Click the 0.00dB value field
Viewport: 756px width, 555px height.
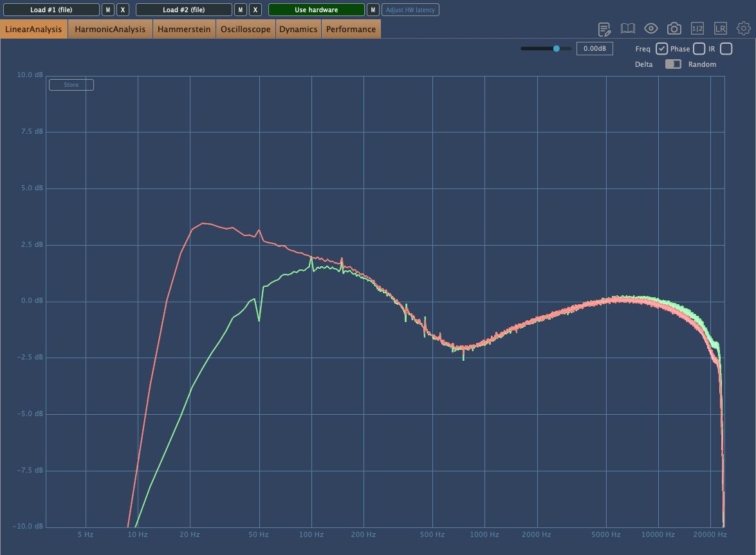595,49
